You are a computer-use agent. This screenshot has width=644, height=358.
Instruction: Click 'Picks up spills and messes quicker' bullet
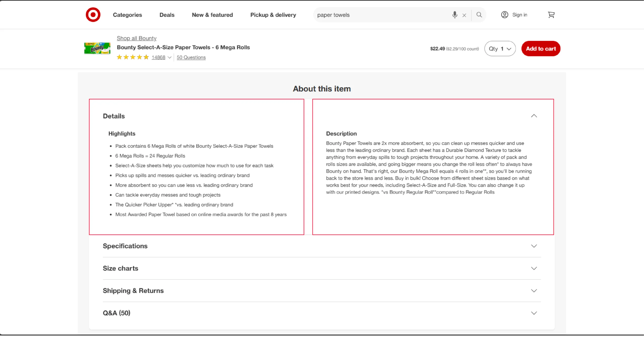click(182, 175)
